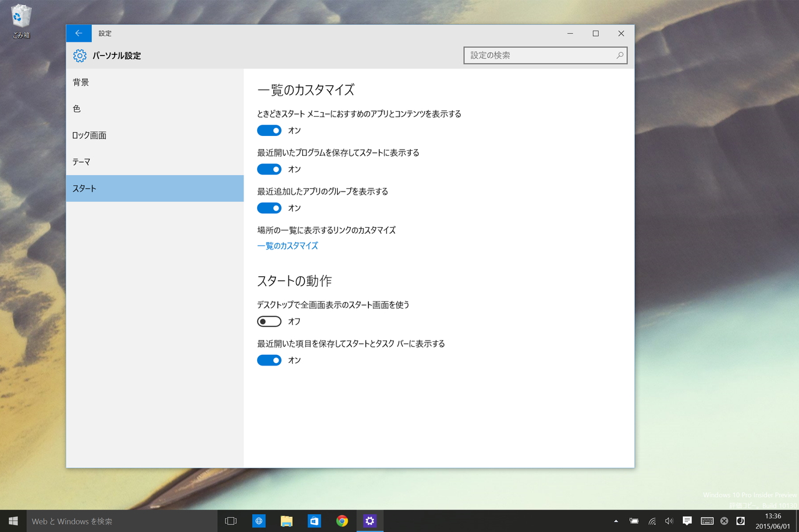Open the 一覧のカスタマイズ link
The image size is (799, 532).
287,245
